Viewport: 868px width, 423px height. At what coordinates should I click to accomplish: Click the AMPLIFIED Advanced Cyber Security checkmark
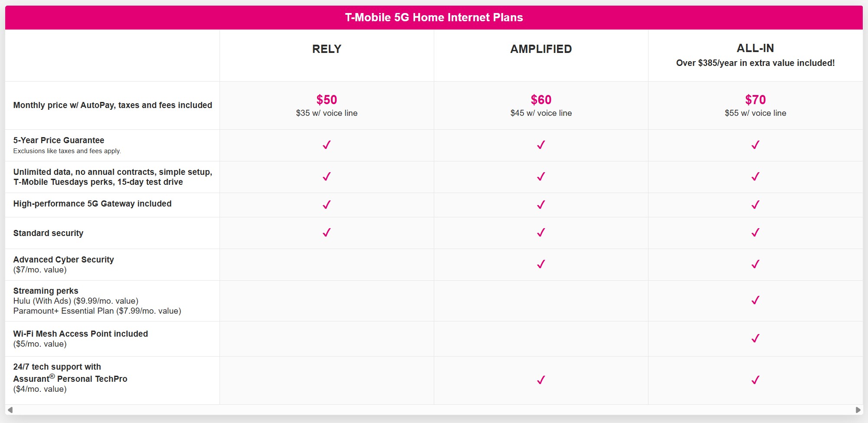540,263
